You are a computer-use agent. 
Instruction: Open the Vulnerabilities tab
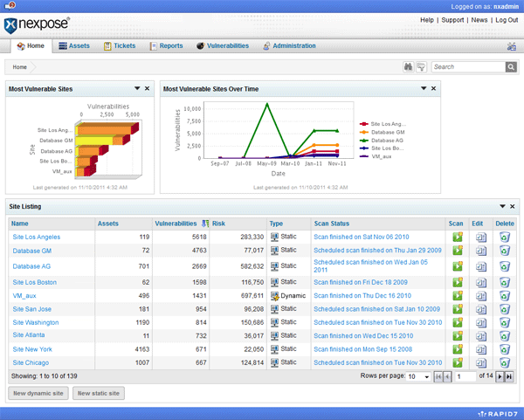pyautogui.click(x=223, y=46)
